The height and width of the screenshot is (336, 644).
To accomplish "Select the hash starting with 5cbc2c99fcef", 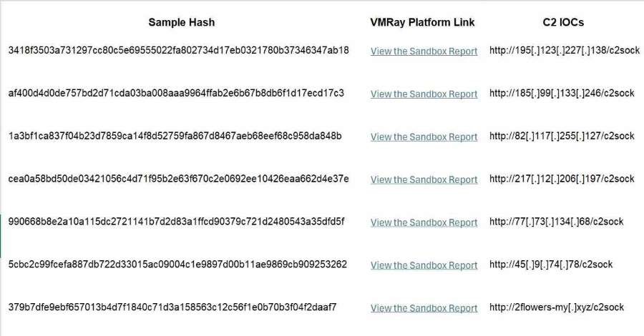I will (x=177, y=265).
